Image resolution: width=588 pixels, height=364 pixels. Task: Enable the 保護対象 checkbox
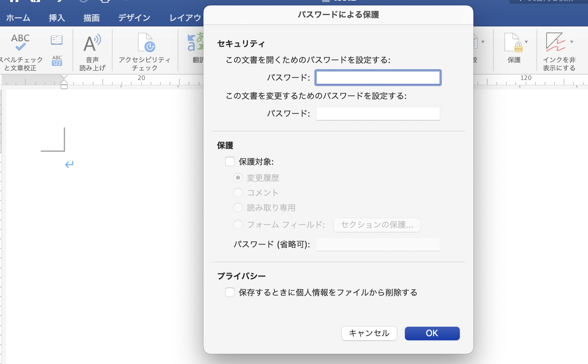(x=230, y=161)
